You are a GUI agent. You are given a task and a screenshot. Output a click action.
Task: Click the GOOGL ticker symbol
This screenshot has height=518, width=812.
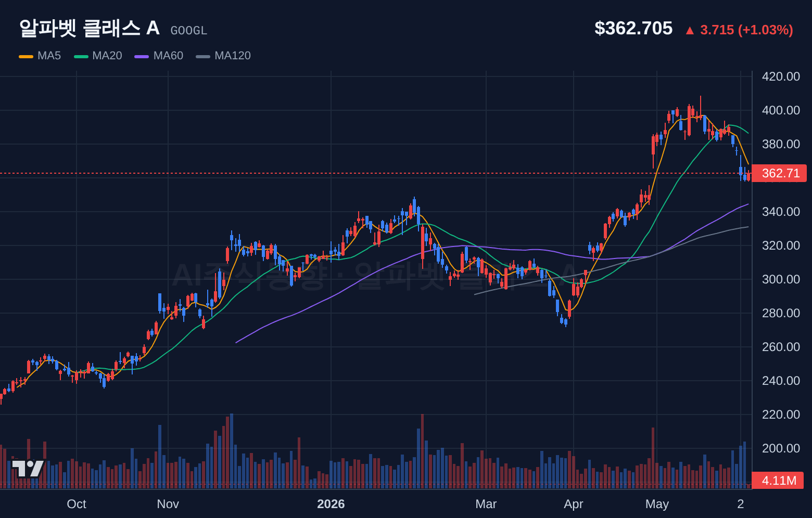pos(189,31)
